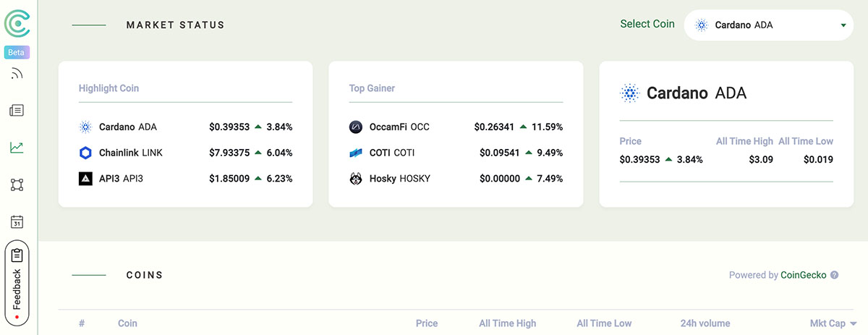
Task: Click the Cardano ADA card title
Action: coord(697,93)
